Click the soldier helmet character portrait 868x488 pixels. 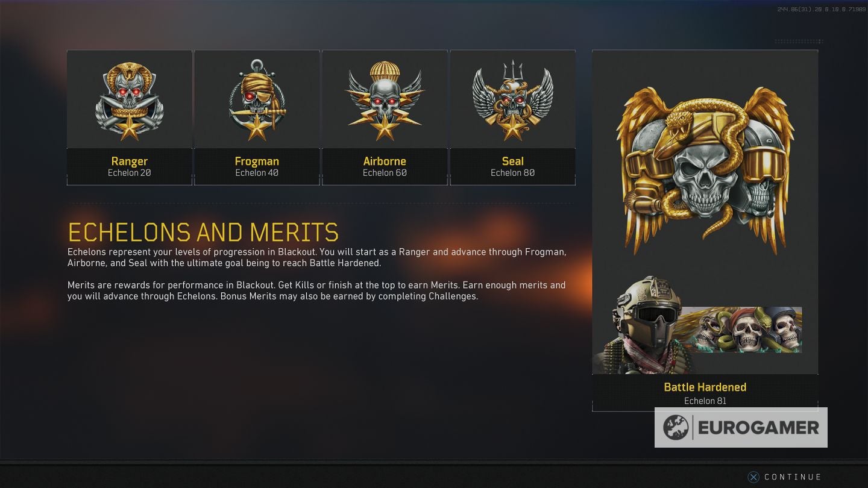click(645, 325)
